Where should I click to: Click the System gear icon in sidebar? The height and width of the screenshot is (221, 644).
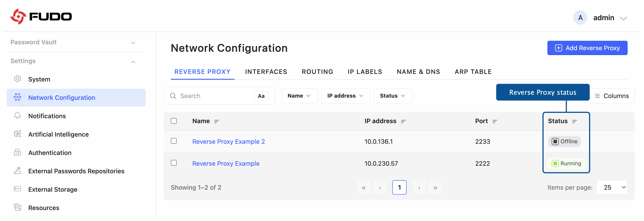[x=17, y=79]
